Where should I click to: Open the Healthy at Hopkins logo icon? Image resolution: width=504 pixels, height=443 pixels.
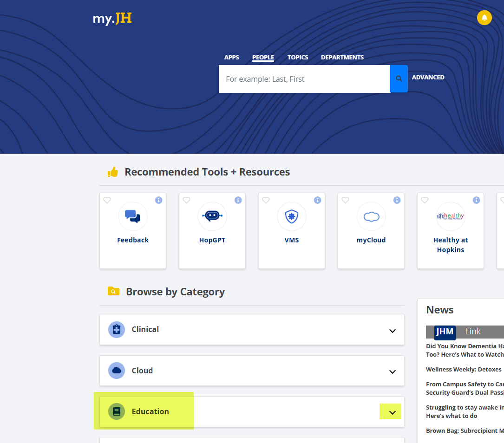[451, 216]
